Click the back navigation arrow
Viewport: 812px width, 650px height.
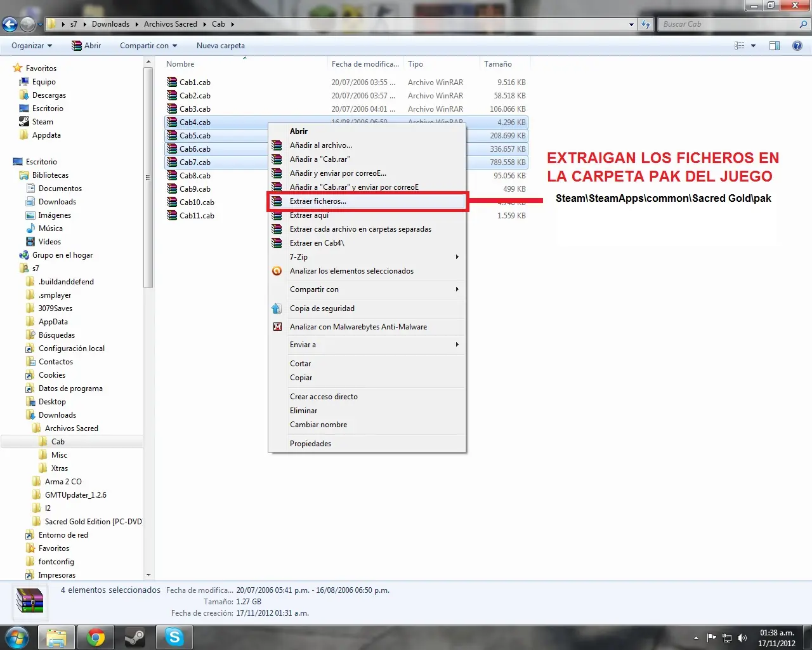pyautogui.click(x=10, y=24)
